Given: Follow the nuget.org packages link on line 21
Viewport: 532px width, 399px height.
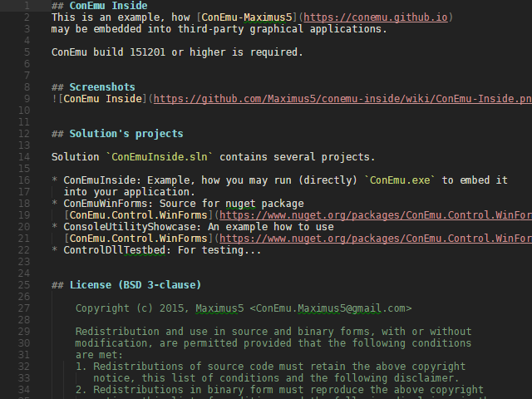Looking at the screenshot, I should tap(376, 239).
